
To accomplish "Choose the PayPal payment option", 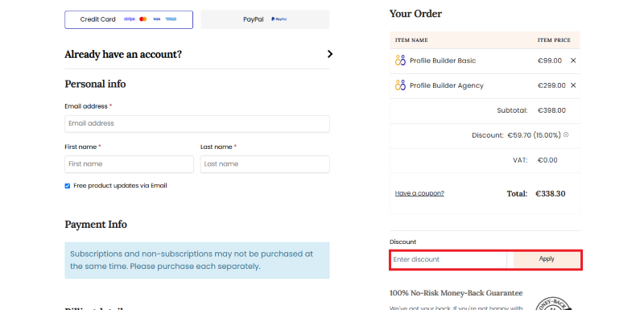I will pyautogui.click(x=265, y=19).
